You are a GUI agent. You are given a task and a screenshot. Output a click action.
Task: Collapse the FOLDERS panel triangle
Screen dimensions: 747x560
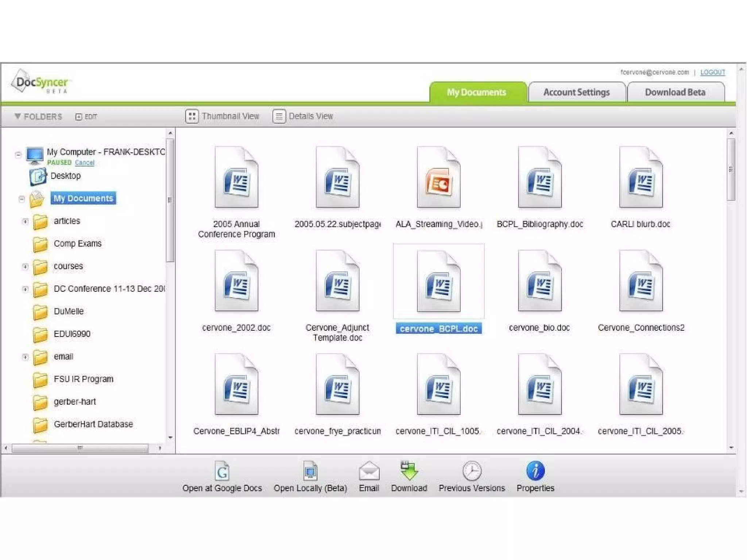point(17,116)
